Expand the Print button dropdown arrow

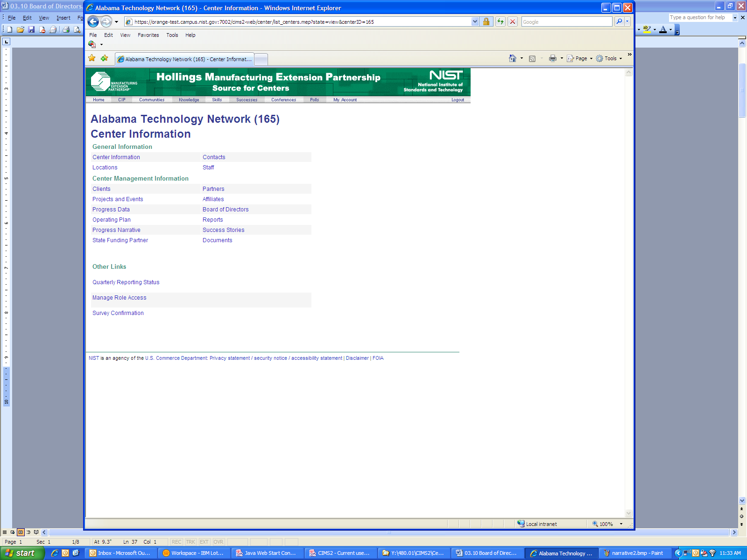(562, 58)
